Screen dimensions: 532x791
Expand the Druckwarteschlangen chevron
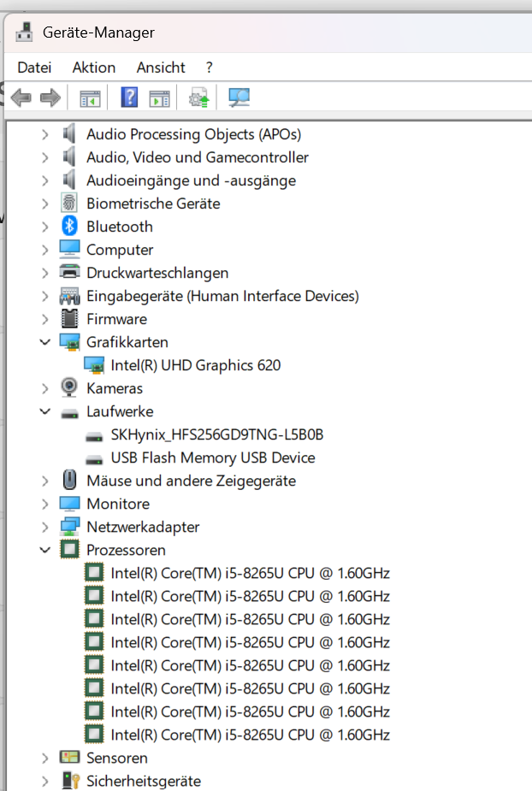[45, 273]
